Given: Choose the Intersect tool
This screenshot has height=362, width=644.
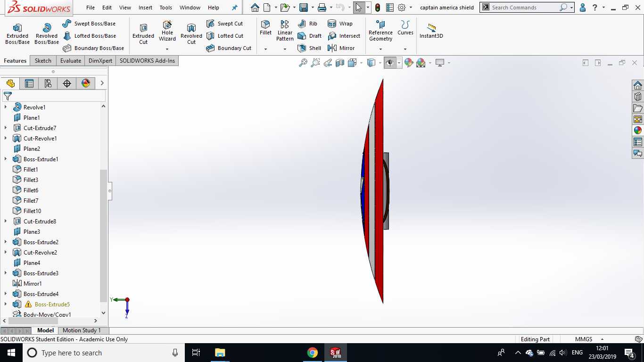Looking at the screenshot, I should click(344, 36).
